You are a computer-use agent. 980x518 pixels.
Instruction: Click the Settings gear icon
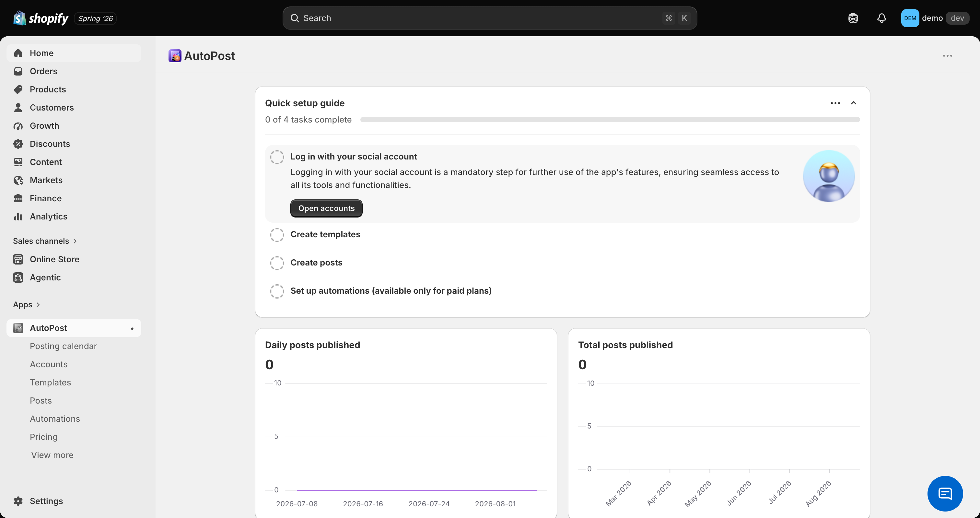tap(18, 501)
